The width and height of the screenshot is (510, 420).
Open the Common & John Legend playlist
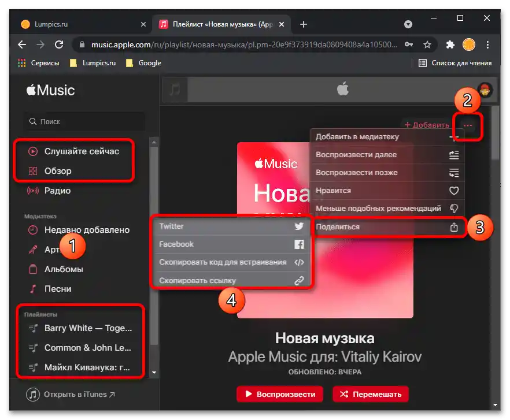point(80,348)
